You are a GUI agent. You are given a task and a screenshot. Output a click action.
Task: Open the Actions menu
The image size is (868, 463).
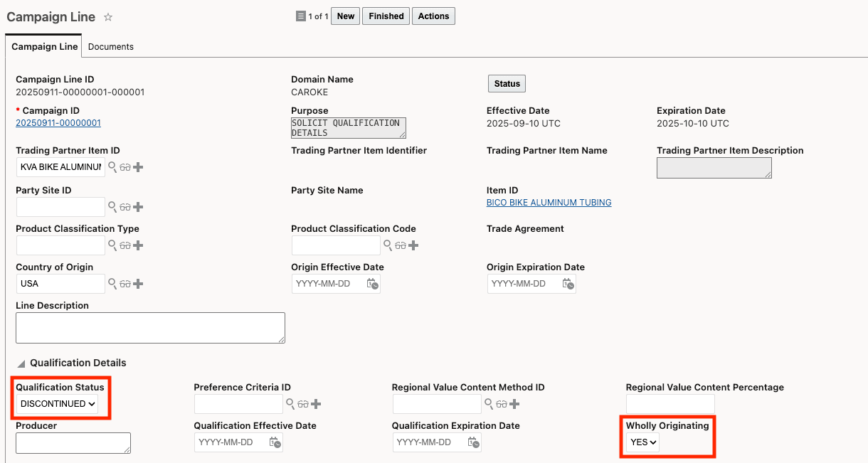pos(433,16)
